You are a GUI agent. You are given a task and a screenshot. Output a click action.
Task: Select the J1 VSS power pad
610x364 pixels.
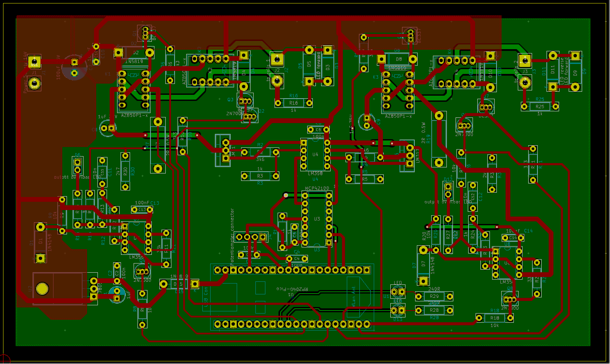click(x=34, y=61)
